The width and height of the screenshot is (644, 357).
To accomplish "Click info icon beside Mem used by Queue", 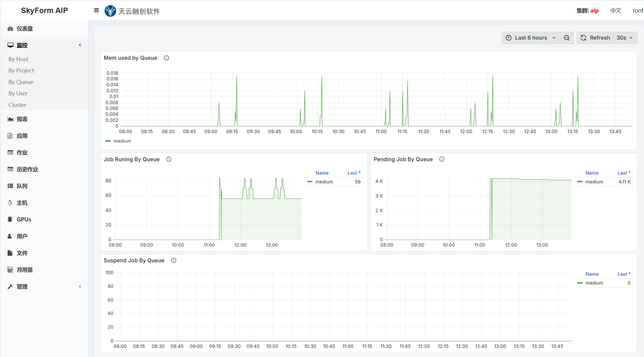I will tap(166, 58).
